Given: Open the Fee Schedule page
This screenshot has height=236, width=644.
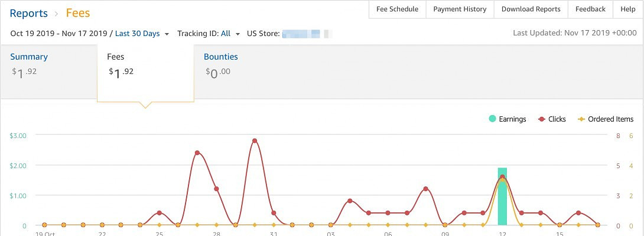Looking at the screenshot, I should pos(397,9).
